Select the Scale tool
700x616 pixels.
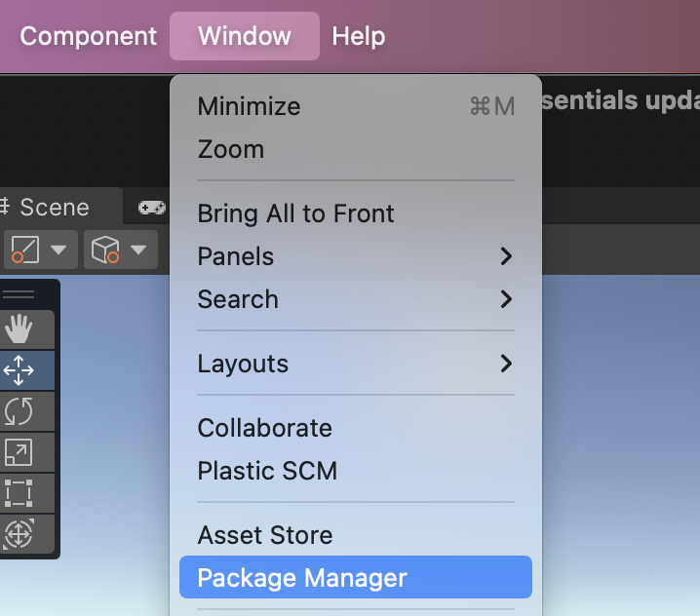coord(19,452)
